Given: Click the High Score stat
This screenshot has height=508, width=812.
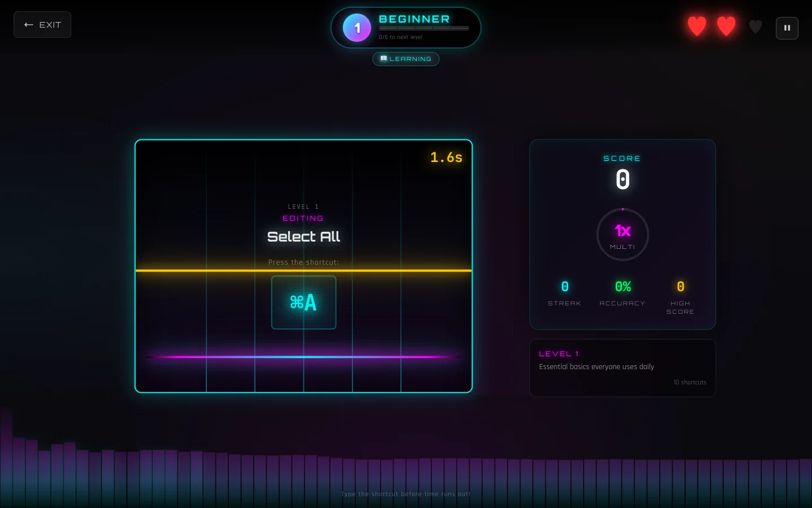Looking at the screenshot, I should (x=680, y=287).
